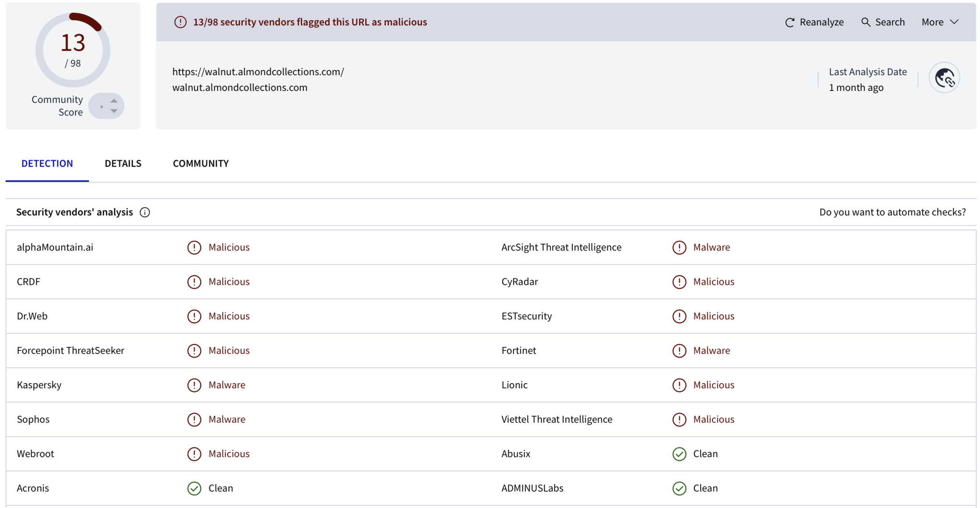Click Fortinet's Malware warning icon
Screen dimensions: 980x508
679,350
